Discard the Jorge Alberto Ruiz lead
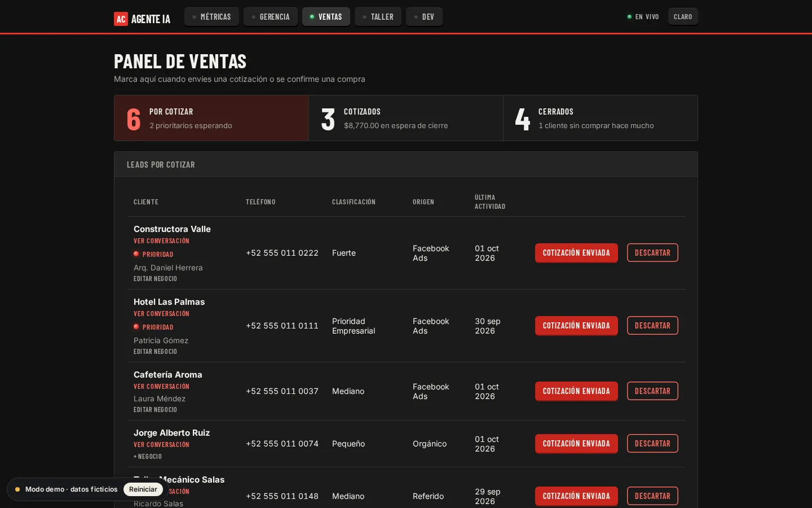Screen dimensions: 812x508 coord(652,444)
